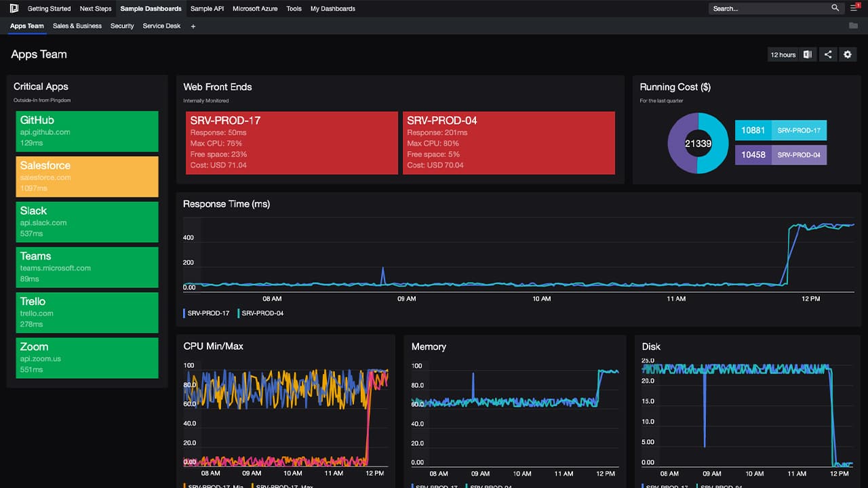Image resolution: width=868 pixels, height=488 pixels.
Task: Click the cyan 10881 SRV-PROD-17 cost legend
Action: click(781, 130)
